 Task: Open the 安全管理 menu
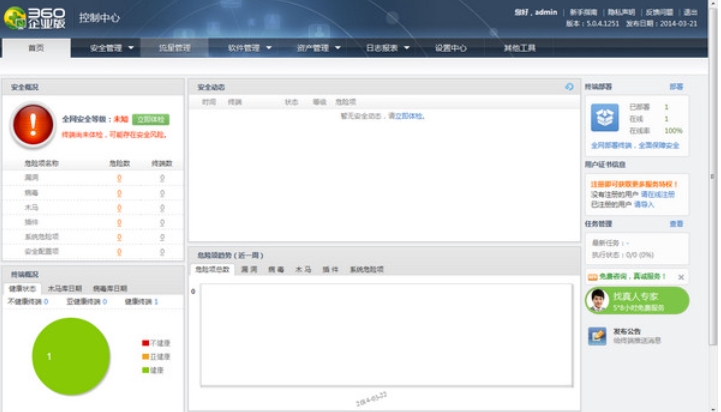click(106, 48)
